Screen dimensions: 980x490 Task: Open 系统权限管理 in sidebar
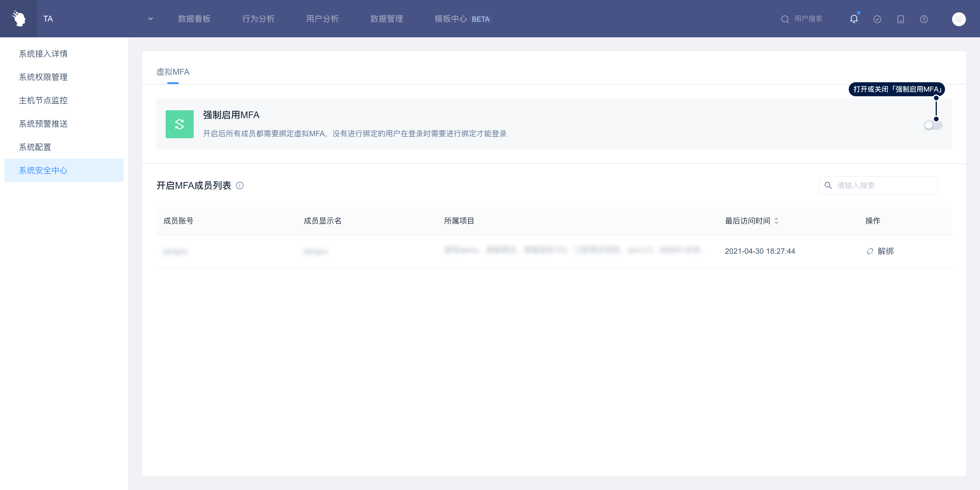click(43, 77)
